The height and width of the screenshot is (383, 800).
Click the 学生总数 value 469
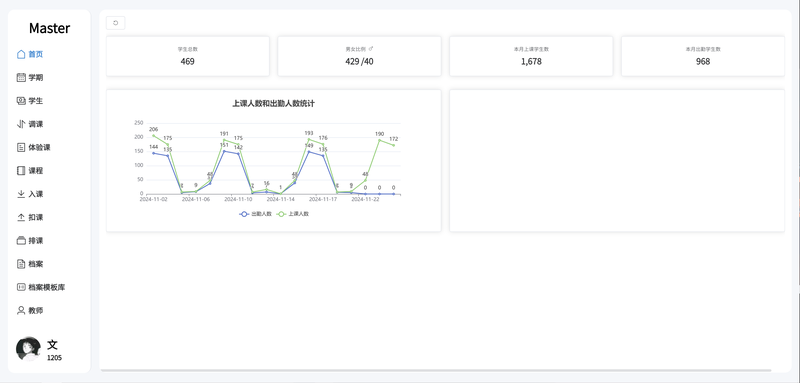187,62
